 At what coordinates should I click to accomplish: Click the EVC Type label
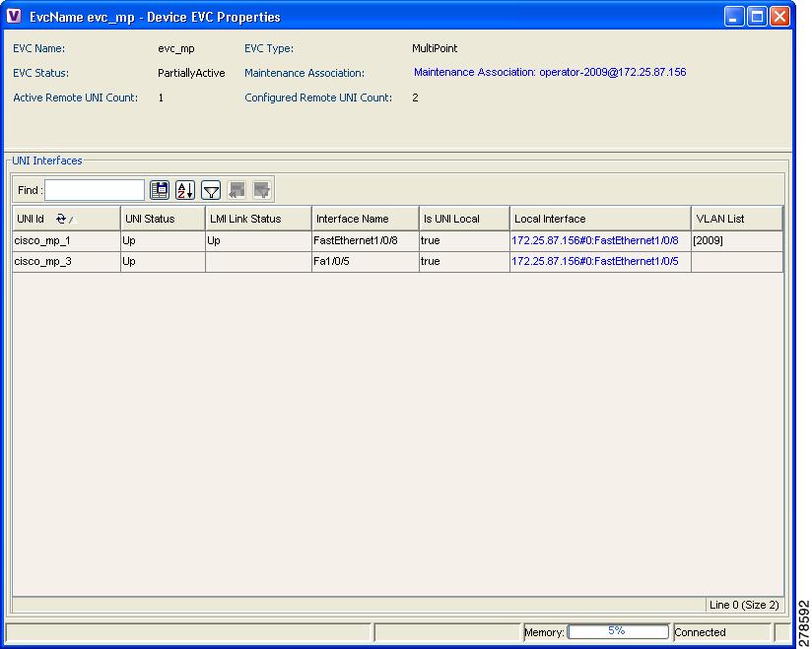tap(269, 48)
